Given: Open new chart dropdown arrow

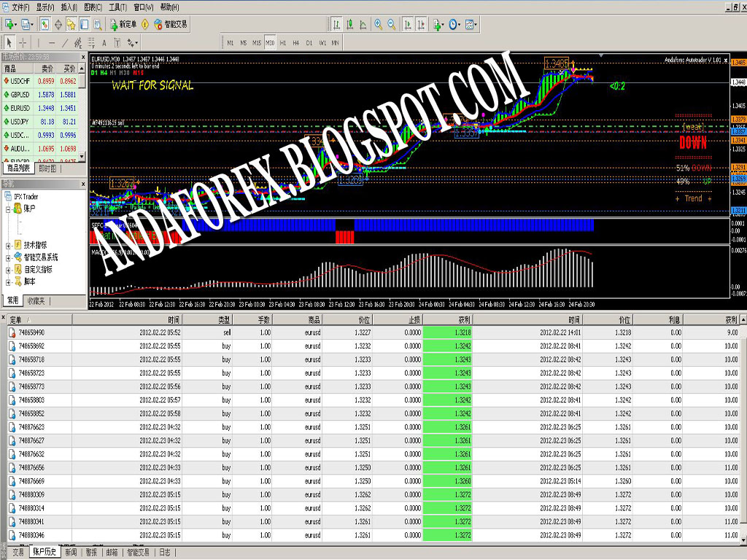Looking at the screenshot, I should (16, 24).
